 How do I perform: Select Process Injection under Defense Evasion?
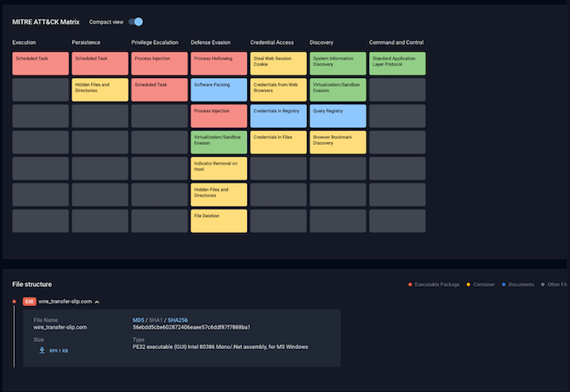click(219, 116)
